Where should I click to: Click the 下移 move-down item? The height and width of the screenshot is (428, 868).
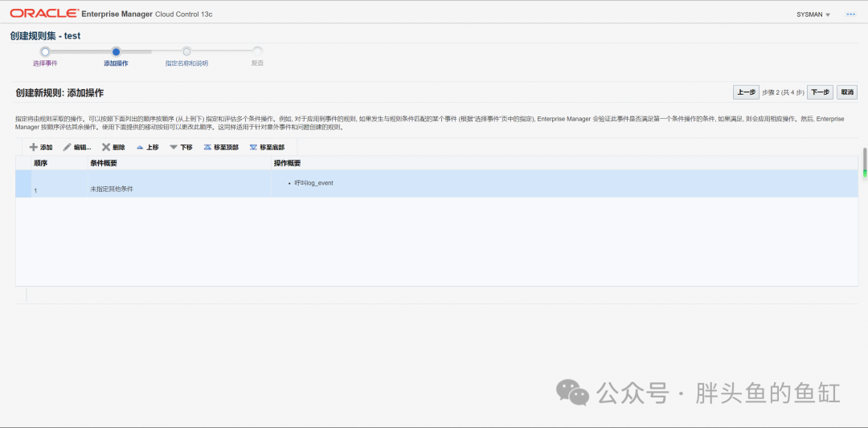[x=181, y=148]
